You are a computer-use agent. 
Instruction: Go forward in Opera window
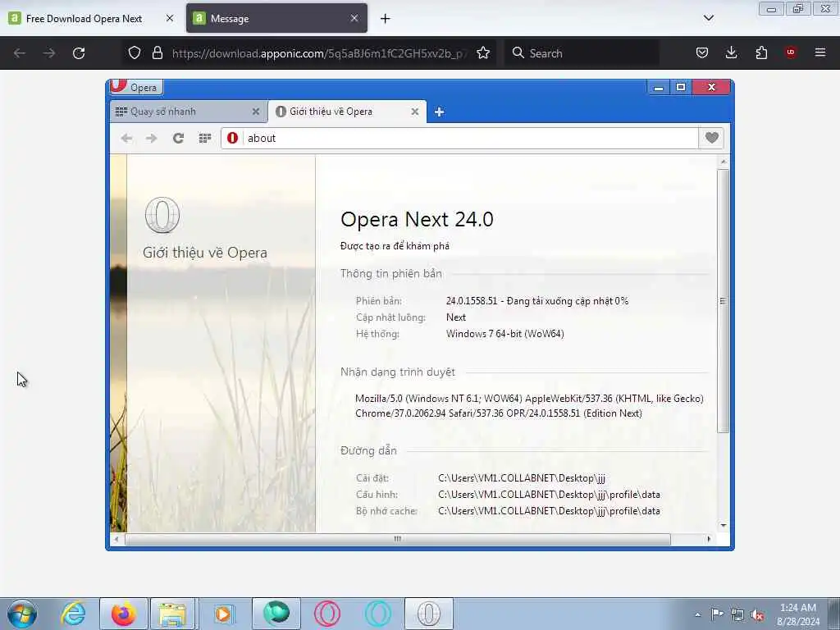[x=152, y=138]
